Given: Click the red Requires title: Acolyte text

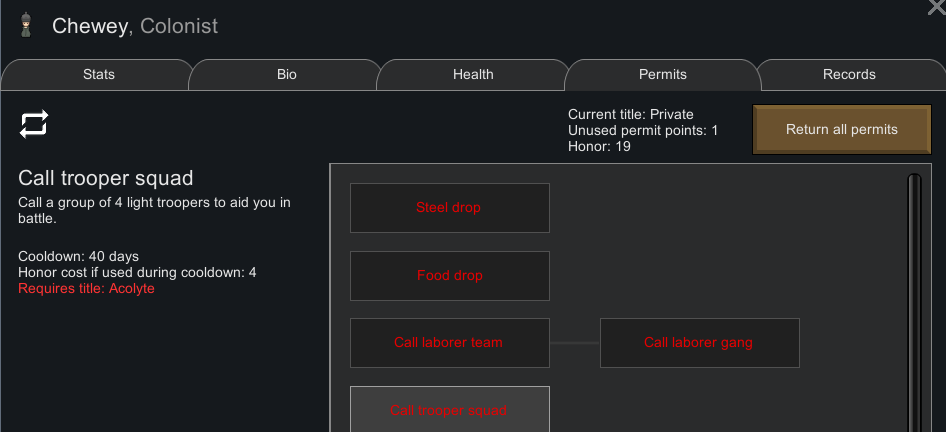Looking at the screenshot, I should [86, 288].
